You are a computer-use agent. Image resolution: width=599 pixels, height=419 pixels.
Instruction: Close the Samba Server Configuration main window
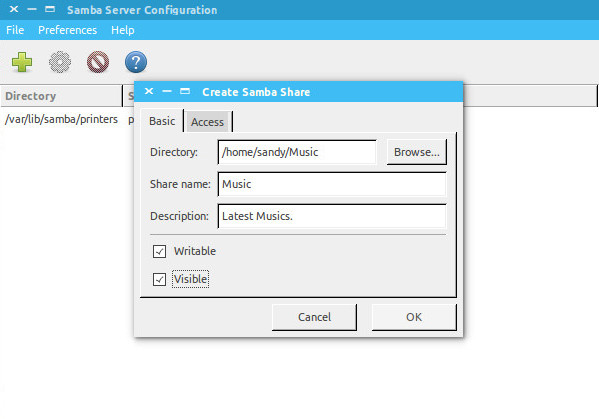(14, 9)
